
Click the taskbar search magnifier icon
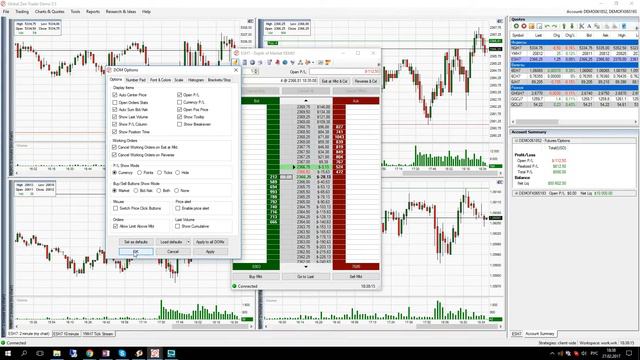(x=24, y=353)
